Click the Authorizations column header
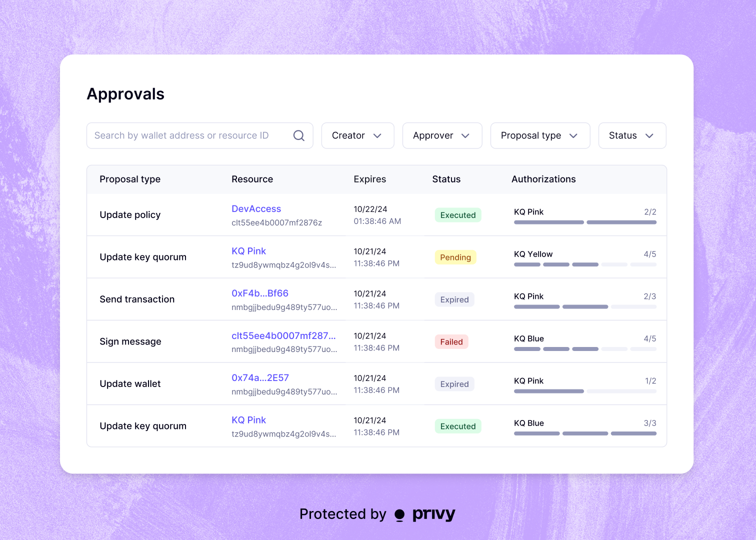Viewport: 756px width, 540px height. pos(543,179)
